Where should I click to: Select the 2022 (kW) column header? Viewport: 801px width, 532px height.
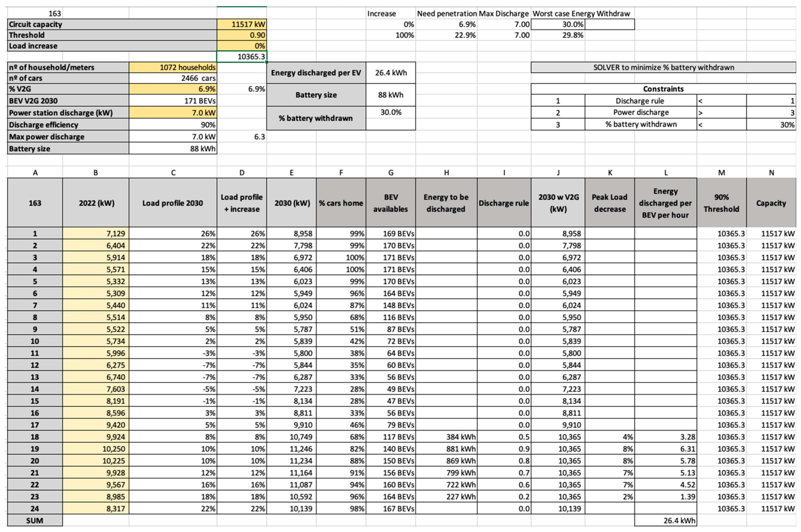point(96,203)
